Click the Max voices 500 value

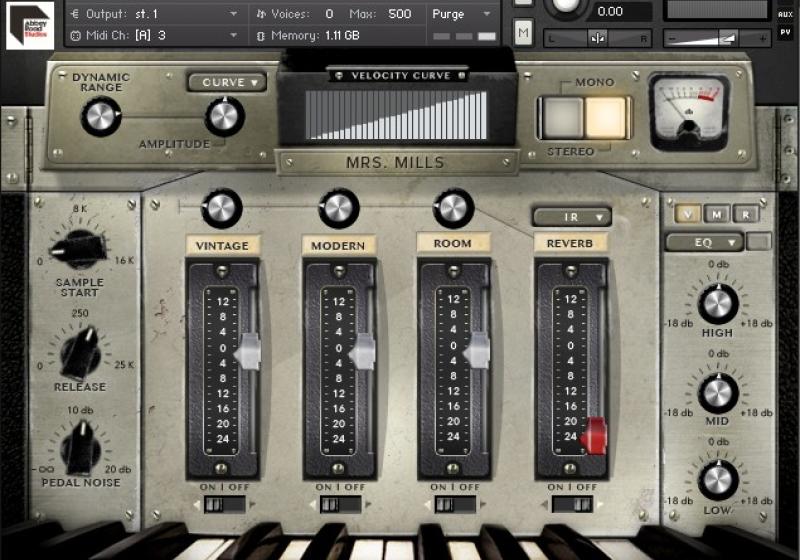click(x=399, y=14)
